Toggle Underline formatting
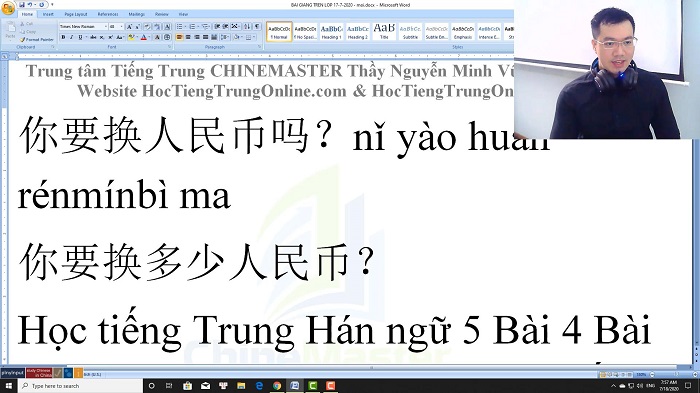Screen dimensions: 700x393 [80, 38]
